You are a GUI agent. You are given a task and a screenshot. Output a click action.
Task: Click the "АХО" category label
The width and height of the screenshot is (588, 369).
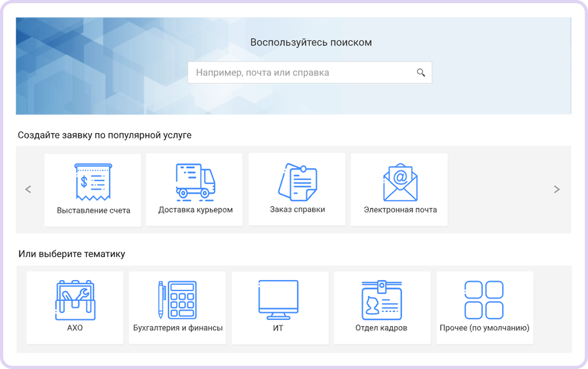[74, 327]
